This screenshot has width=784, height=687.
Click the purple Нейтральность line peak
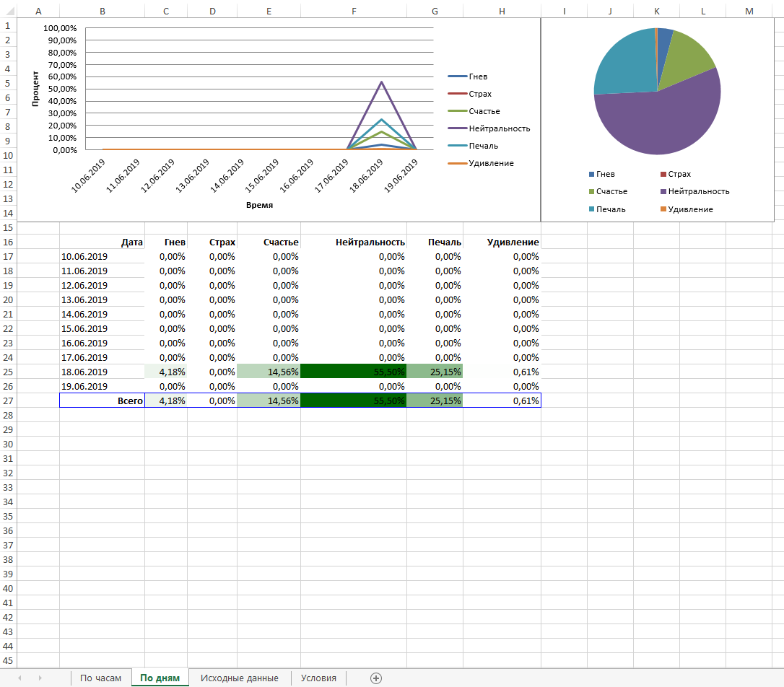click(381, 82)
